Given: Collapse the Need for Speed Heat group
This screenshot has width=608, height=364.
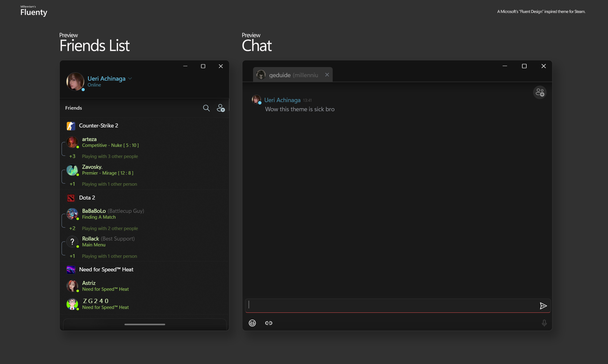Looking at the screenshot, I should click(144, 270).
